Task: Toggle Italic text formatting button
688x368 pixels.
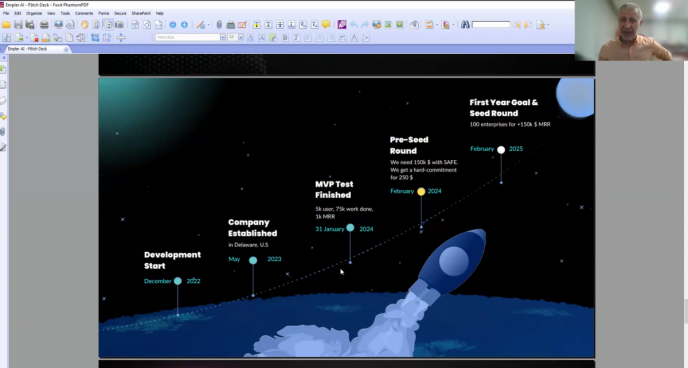Action: (x=296, y=38)
